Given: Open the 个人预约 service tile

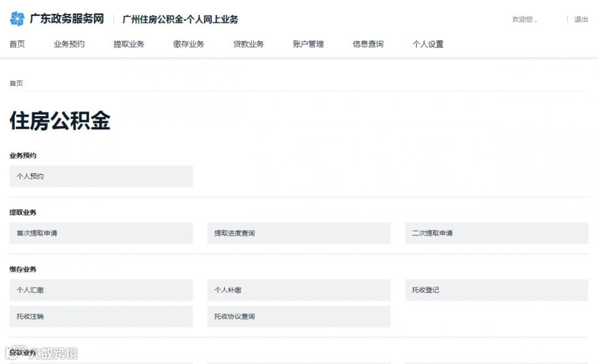Looking at the screenshot, I should tap(101, 176).
